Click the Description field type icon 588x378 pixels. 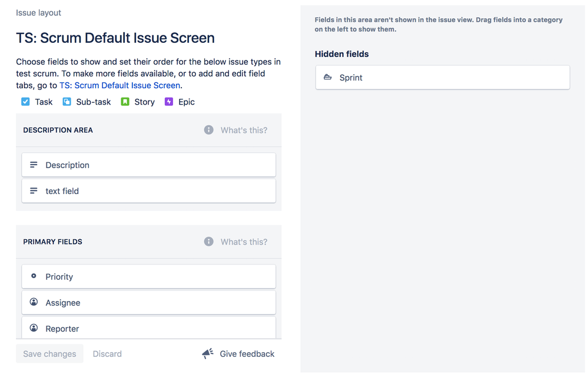(x=34, y=165)
